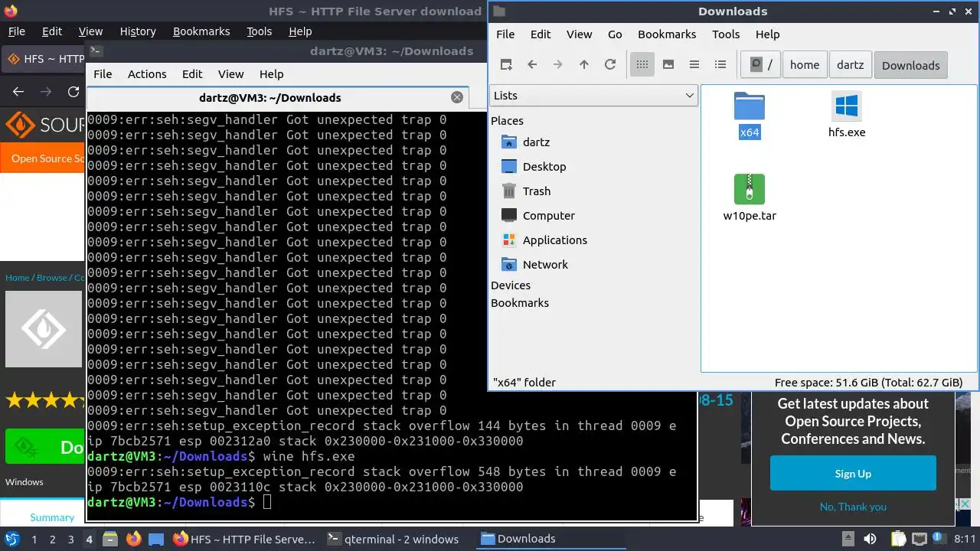This screenshot has height=551, width=980.
Task: Launch Firefox from taskbar quicklaunch
Action: [x=133, y=539]
